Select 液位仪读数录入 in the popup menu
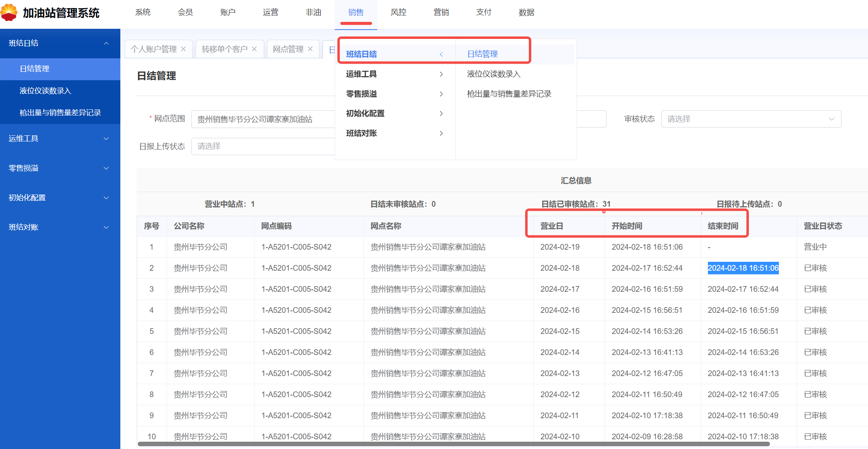The width and height of the screenshot is (868, 449). click(494, 74)
